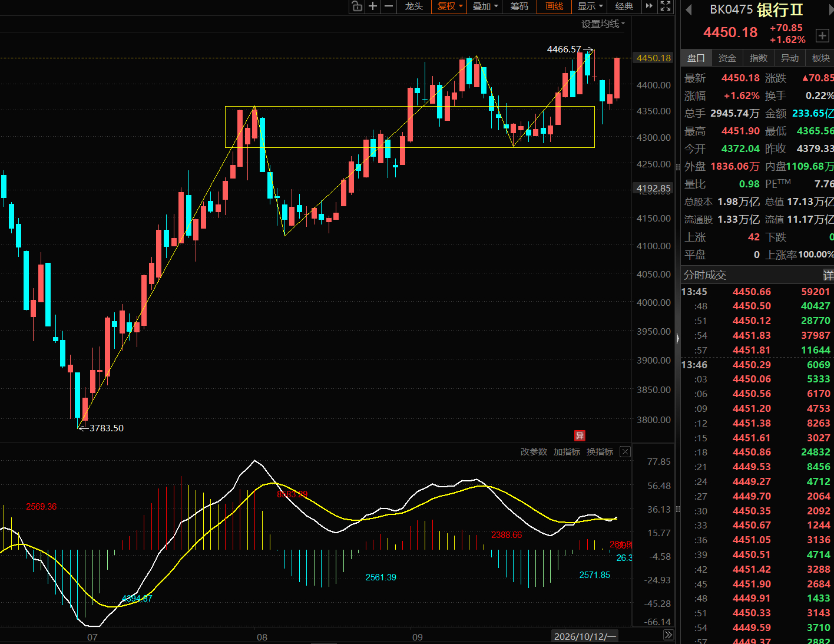Viewport: 834px width, 644px height.
Task: Click the 3783.50 low price annotation
Action: [107, 428]
